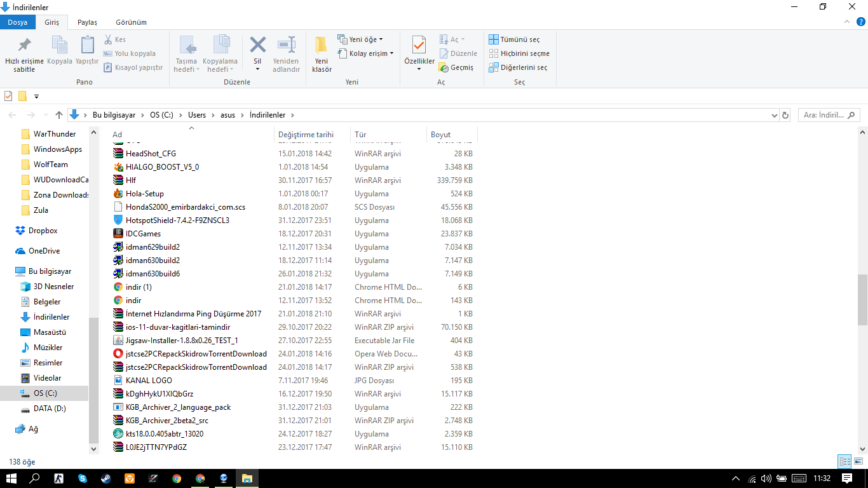868x488 pixels.
Task: Click Bu bilgisayar breadcrumb in address bar
Action: (x=114, y=115)
